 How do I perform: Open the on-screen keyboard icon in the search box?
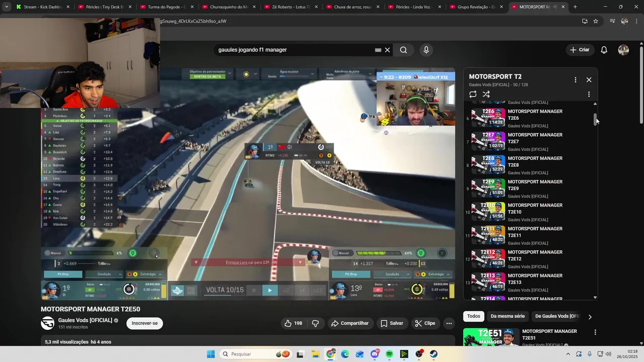coord(378,50)
